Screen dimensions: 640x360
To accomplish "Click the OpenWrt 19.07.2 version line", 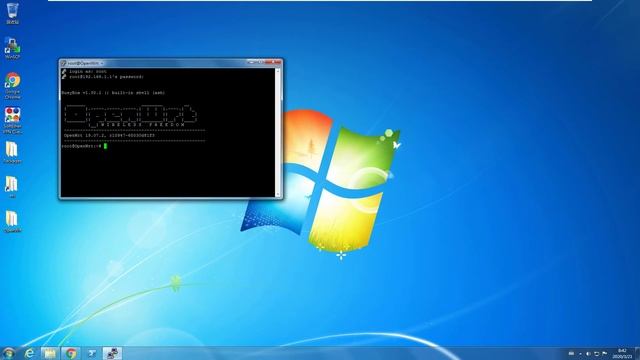I will pyautogui.click(x=109, y=135).
